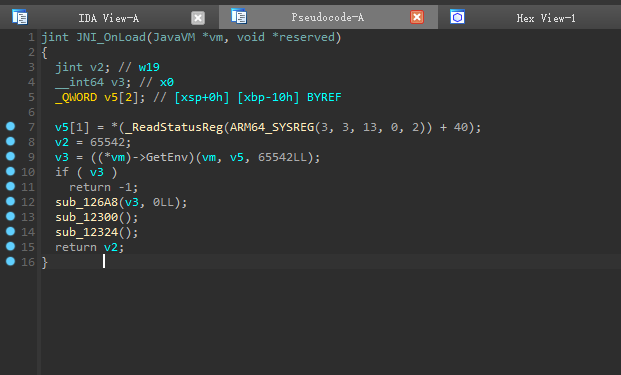Switch to the IDA View-A tab

[109, 18]
